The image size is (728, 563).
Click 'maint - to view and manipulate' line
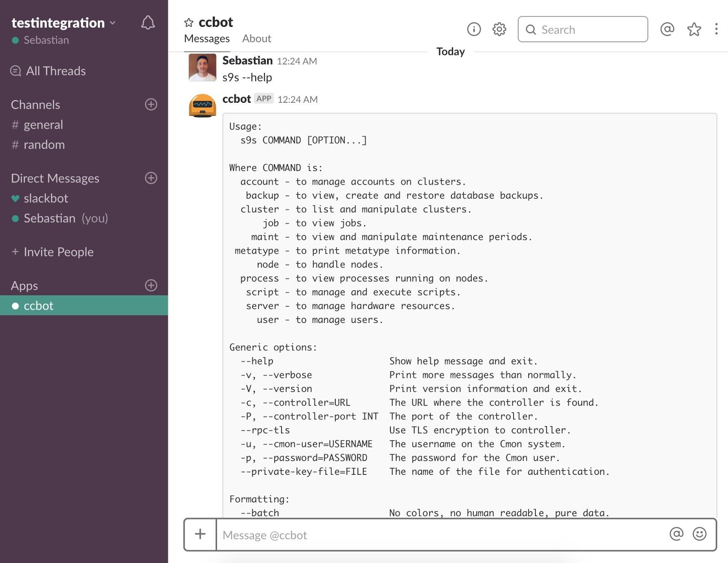392,236
